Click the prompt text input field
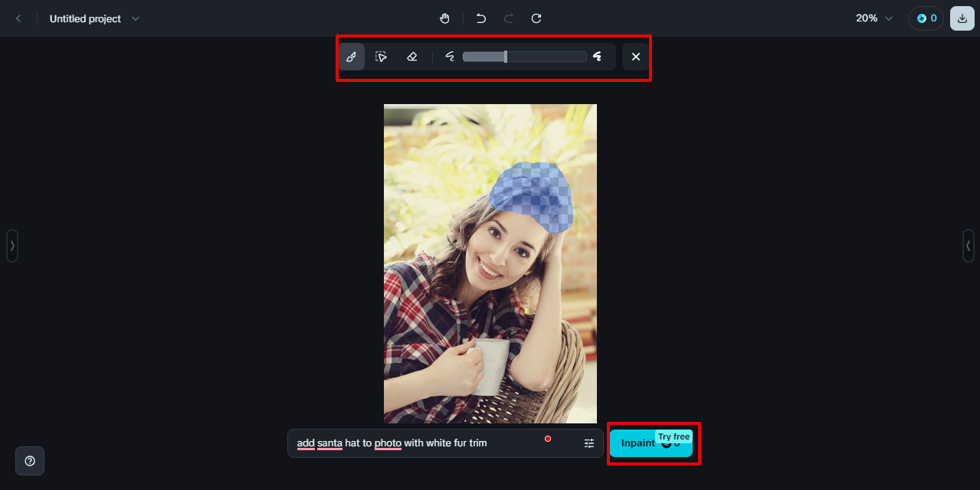980x490 pixels. click(x=445, y=443)
